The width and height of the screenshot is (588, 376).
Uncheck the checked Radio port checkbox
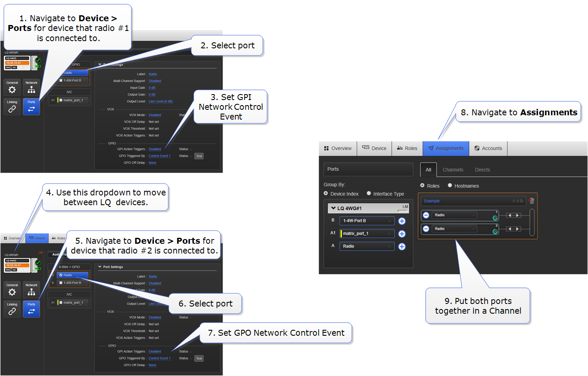61,275
